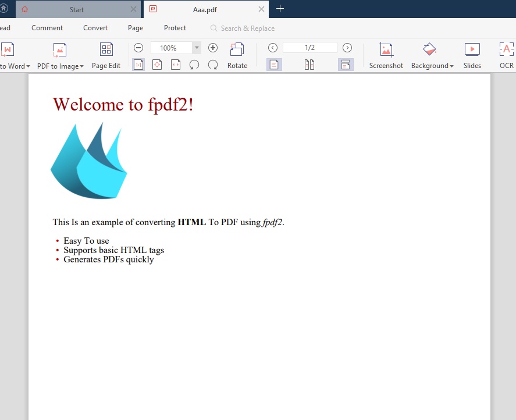Open a new tab with plus button
516x420 pixels.
click(280, 9)
